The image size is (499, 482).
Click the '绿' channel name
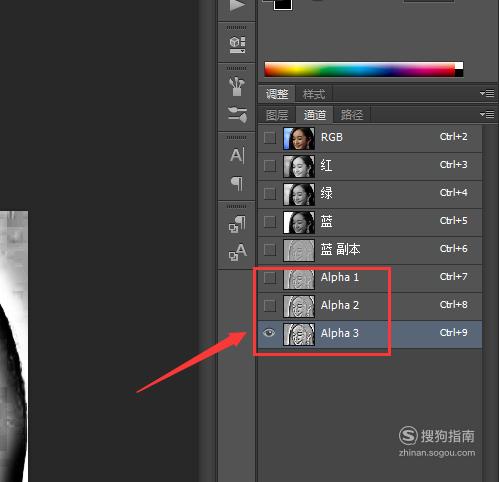pos(326,193)
